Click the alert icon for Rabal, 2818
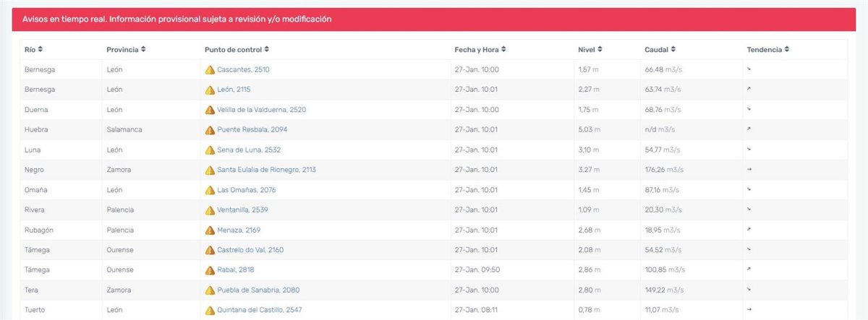Viewport: 868px width, 320px height. click(210, 270)
